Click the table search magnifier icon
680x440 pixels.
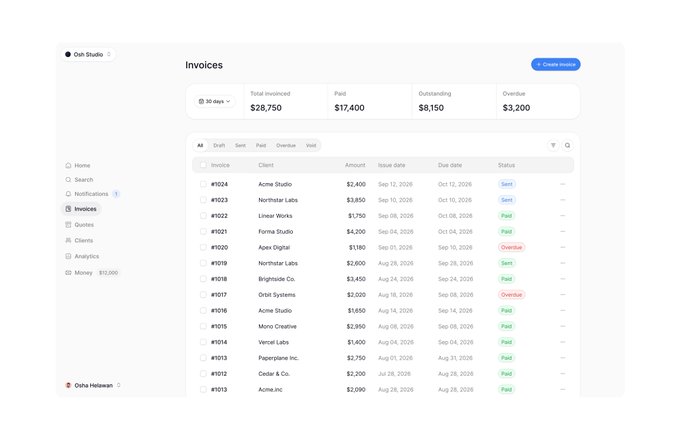click(x=567, y=145)
